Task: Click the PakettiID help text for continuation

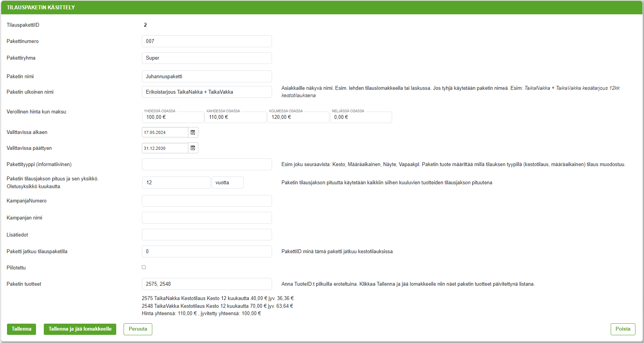Action: tap(337, 252)
